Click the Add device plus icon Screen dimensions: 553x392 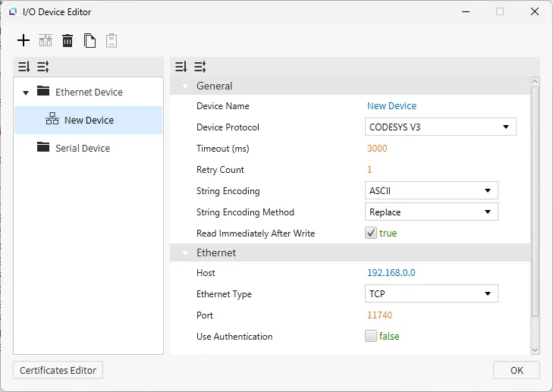pyautogui.click(x=24, y=41)
